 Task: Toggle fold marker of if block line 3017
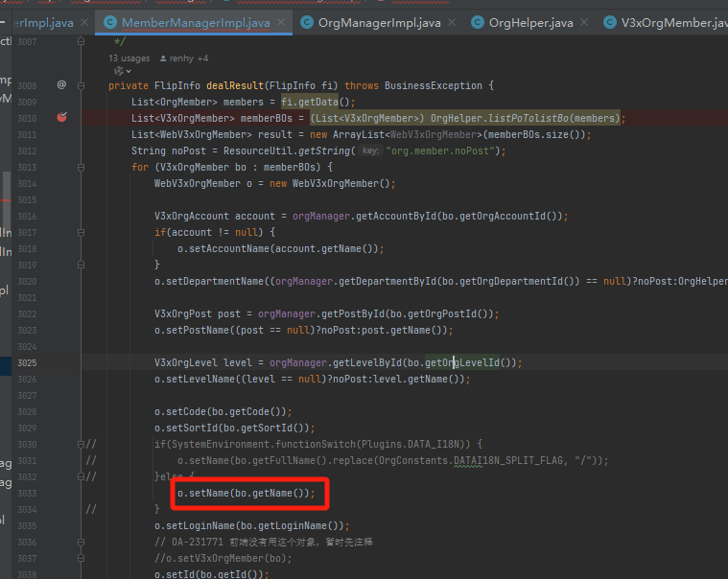click(x=81, y=232)
